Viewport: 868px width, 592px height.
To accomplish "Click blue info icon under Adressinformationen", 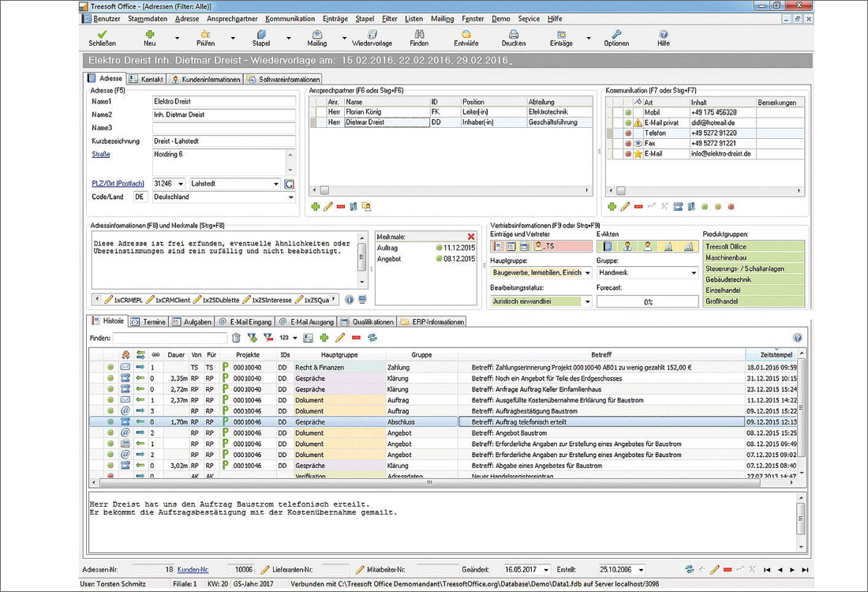I will (x=350, y=300).
